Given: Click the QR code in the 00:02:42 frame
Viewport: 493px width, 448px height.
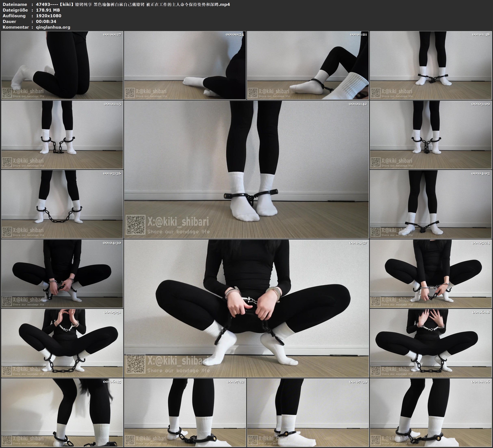Looking at the screenshot, I should [135, 225].
